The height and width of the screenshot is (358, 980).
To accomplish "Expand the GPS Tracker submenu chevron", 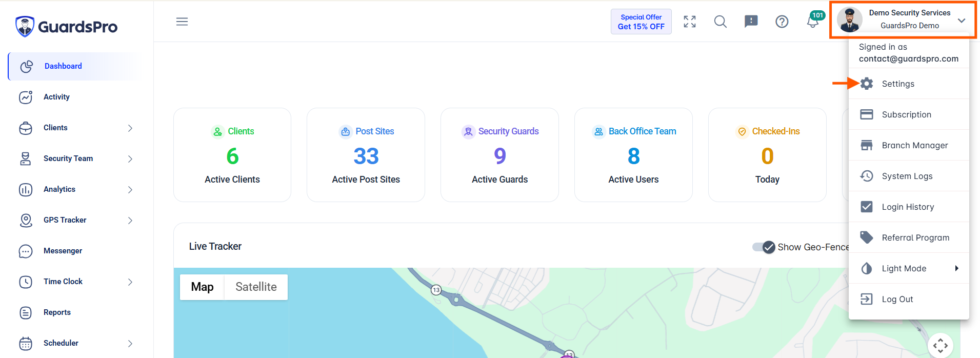I will (130, 220).
